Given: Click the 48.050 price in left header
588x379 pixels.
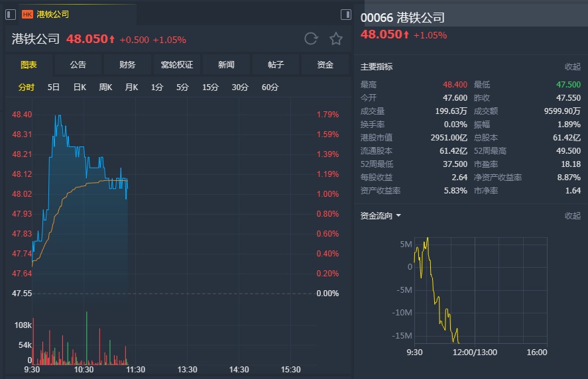Looking at the screenshot, I should click(x=87, y=39).
